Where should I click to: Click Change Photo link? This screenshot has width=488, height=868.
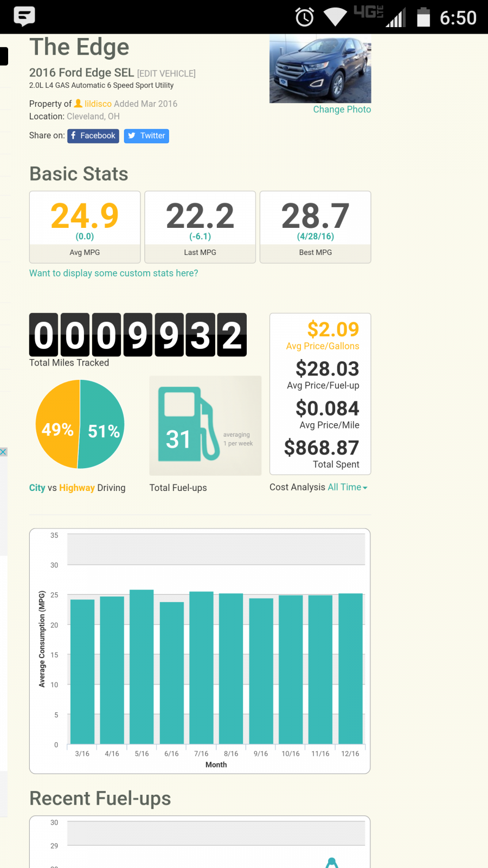342,110
